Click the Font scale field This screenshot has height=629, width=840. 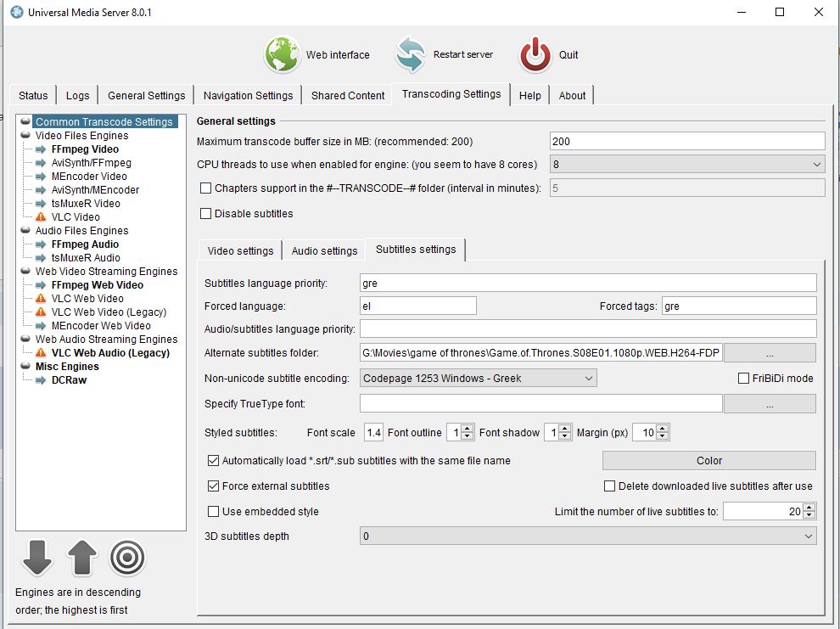(373, 432)
